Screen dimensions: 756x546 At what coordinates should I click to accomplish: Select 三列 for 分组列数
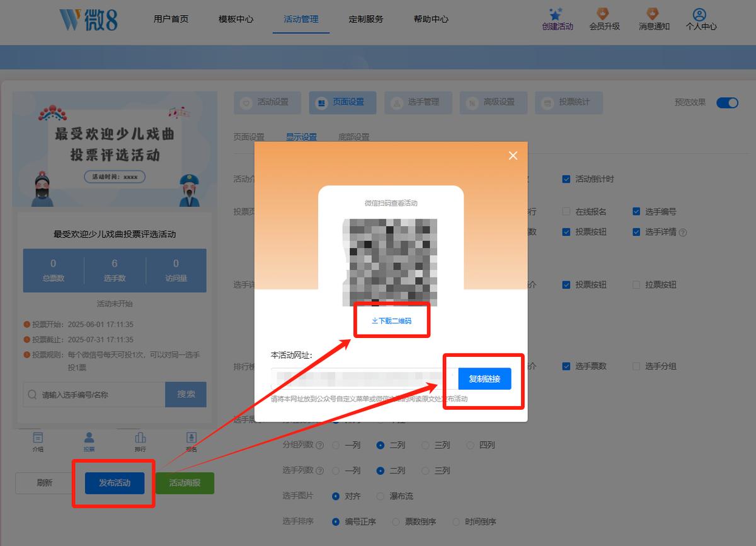pyautogui.click(x=425, y=445)
